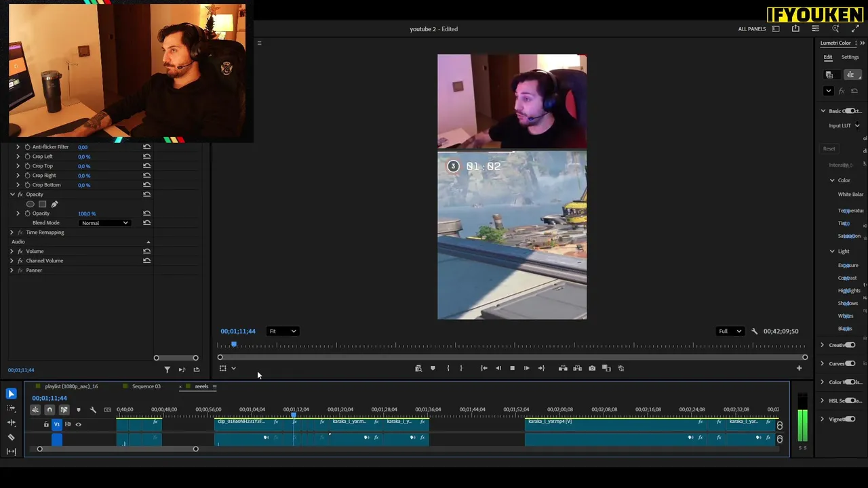Expand the Volume audio effect
This screenshot has height=488, width=868.
click(12, 251)
